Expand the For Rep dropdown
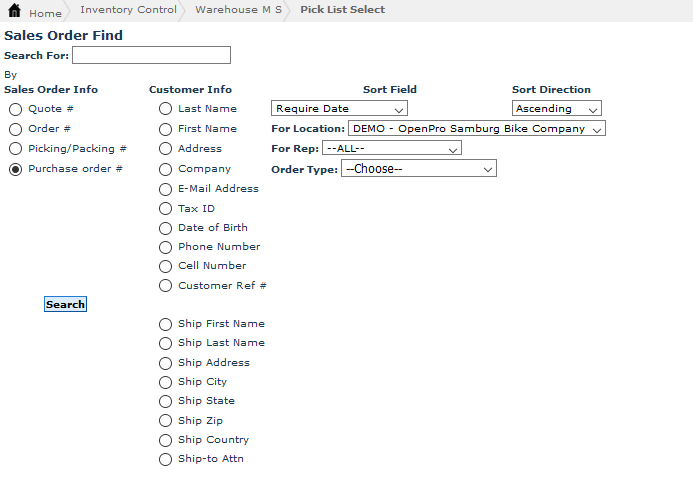 pos(391,149)
